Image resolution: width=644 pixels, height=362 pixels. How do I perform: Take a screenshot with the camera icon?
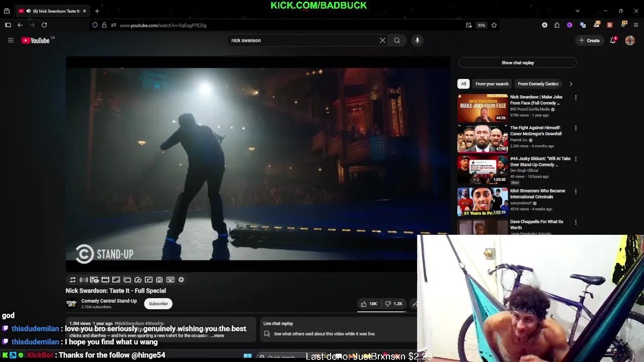159,280
